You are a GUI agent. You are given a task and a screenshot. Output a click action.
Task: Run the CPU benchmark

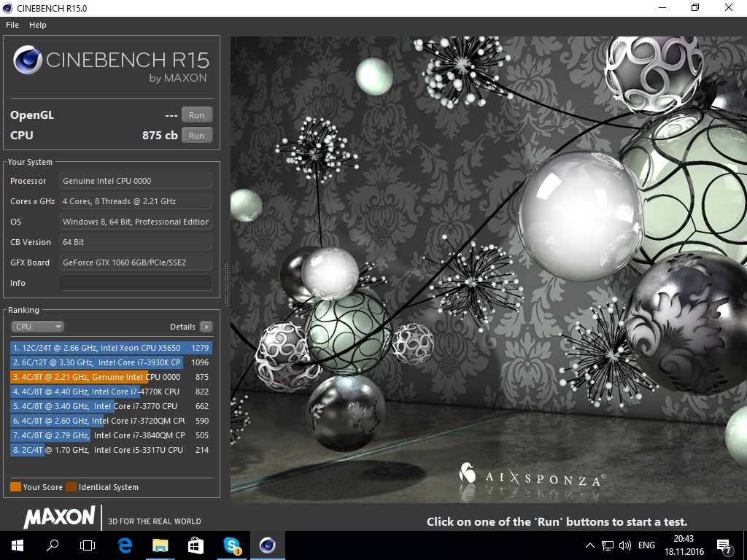coord(196,135)
